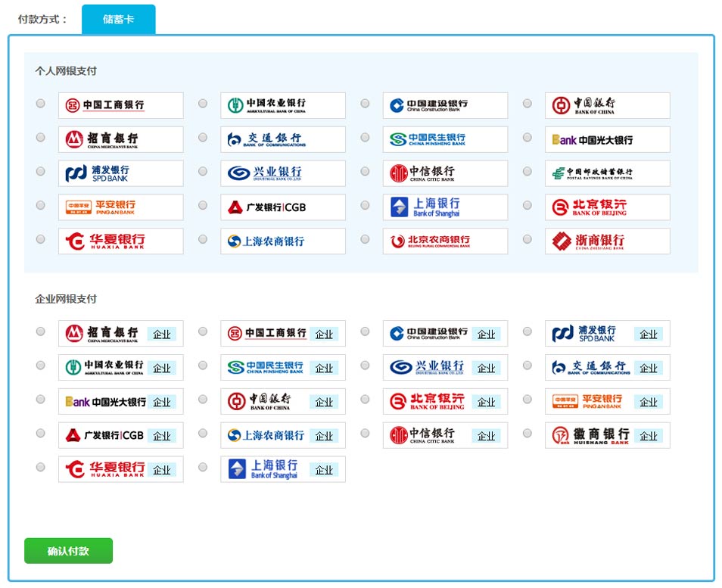Screen dimensions: 722x588
Task: Click the 中国工商银行 logo under 个人网银支付
Action: (x=120, y=105)
